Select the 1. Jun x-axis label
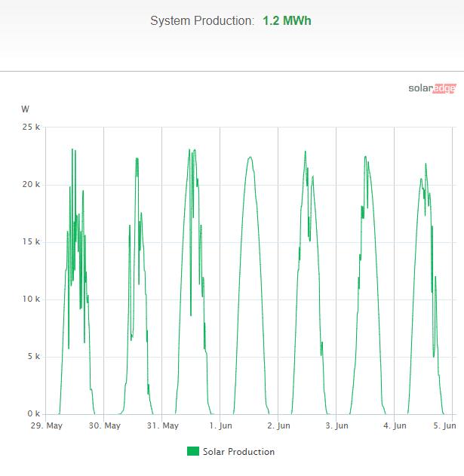 [220, 426]
